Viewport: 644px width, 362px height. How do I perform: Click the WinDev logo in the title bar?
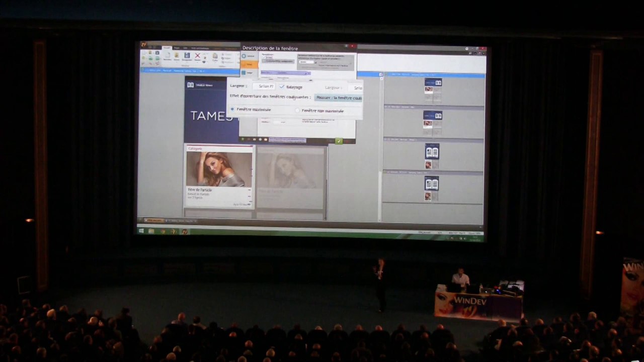coord(144,44)
